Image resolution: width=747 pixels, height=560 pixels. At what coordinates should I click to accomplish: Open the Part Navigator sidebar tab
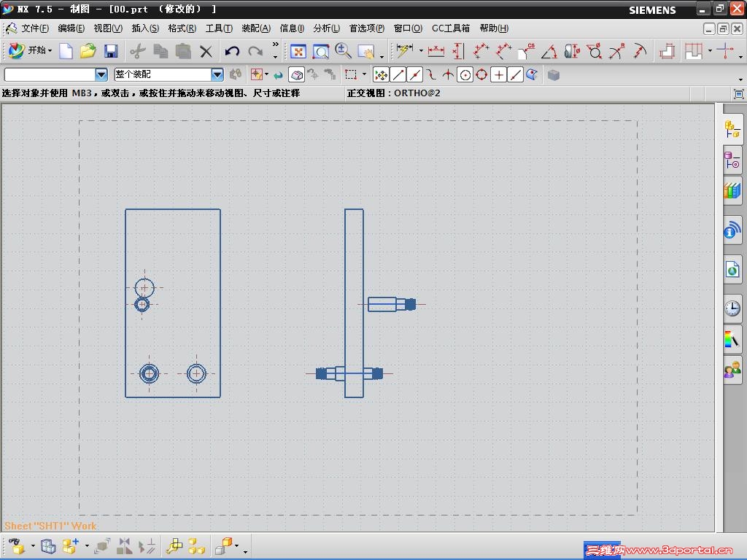click(732, 160)
